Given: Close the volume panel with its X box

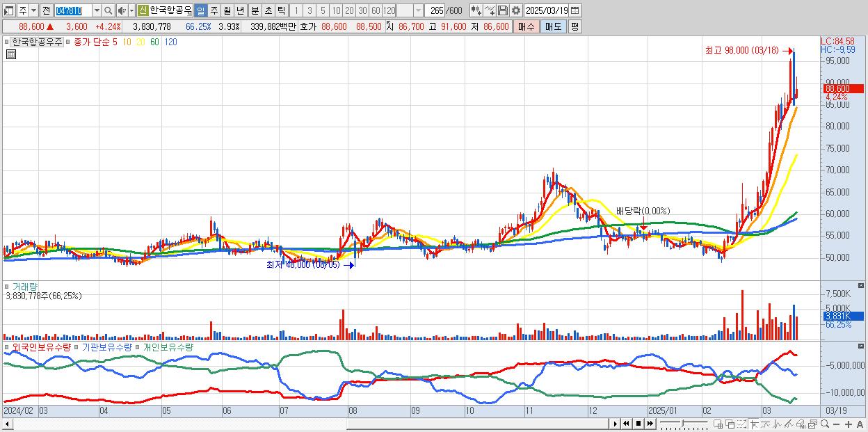Looking at the screenshot, I should point(861,285).
